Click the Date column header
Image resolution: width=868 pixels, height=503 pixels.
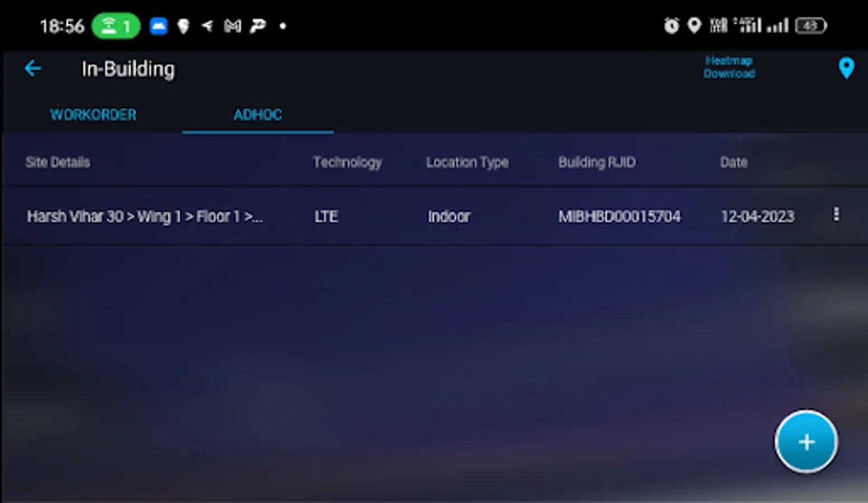[733, 162]
